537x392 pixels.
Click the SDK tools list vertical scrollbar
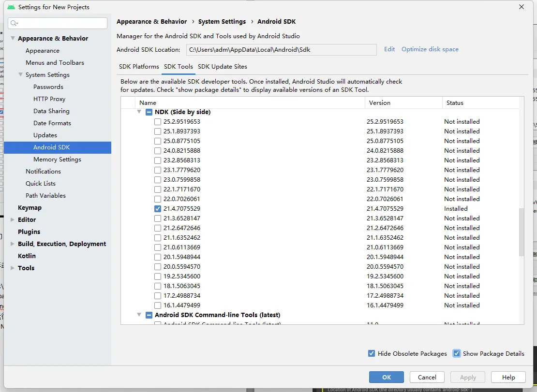(521, 232)
